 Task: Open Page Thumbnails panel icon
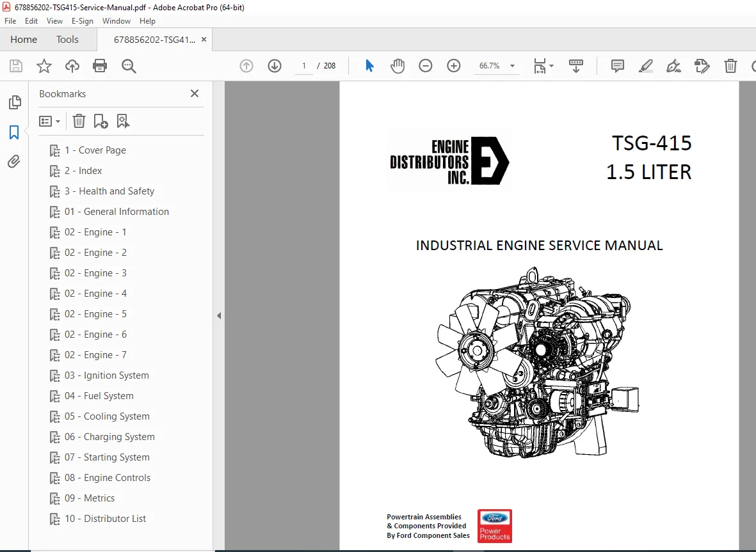coord(15,102)
